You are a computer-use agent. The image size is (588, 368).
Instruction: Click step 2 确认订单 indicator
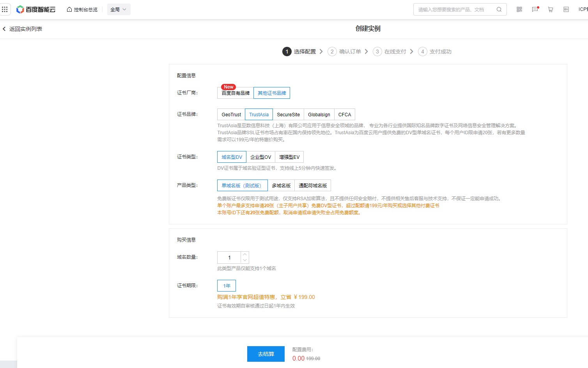click(345, 52)
